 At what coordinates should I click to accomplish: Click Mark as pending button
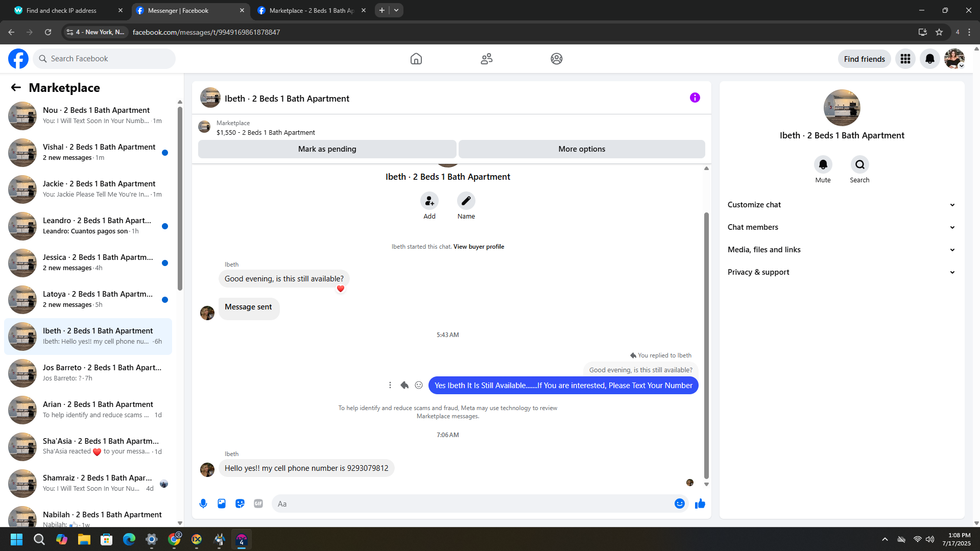click(327, 149)
